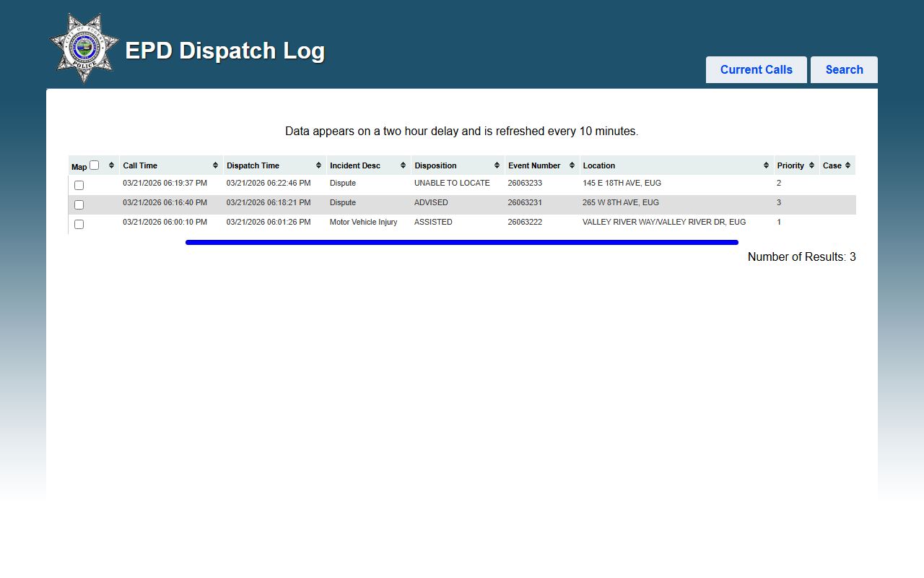Viewport: 924px width, 578px height.
Task: Click sort arrows in Location header
Action: click(x=766, y=165)
